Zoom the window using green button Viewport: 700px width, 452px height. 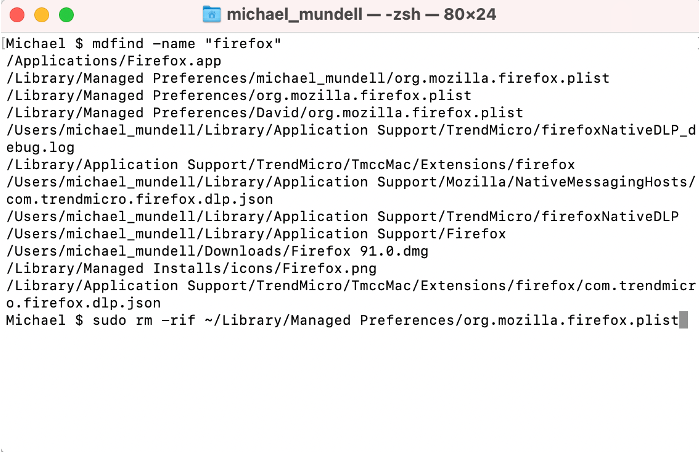(67, 15)
